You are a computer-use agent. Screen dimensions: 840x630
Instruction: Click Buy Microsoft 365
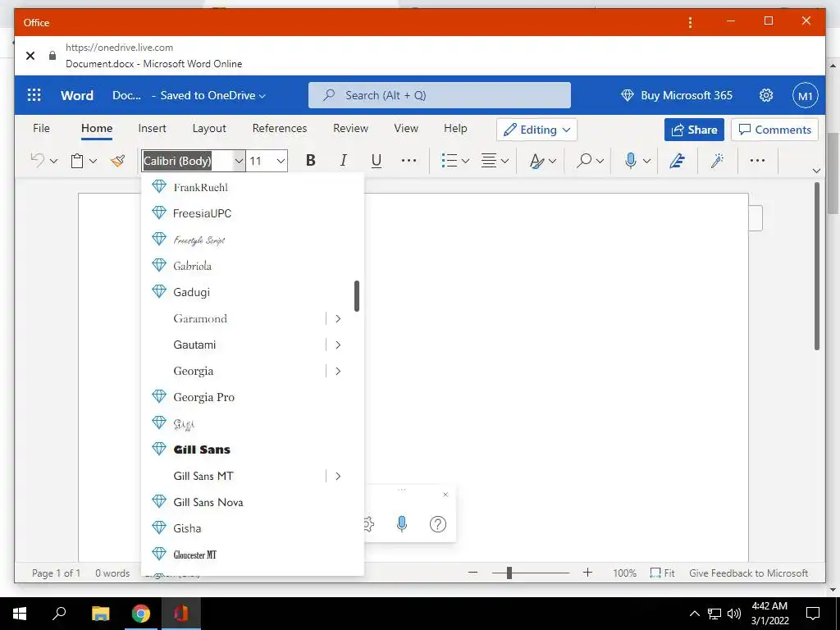click(676, 95)
